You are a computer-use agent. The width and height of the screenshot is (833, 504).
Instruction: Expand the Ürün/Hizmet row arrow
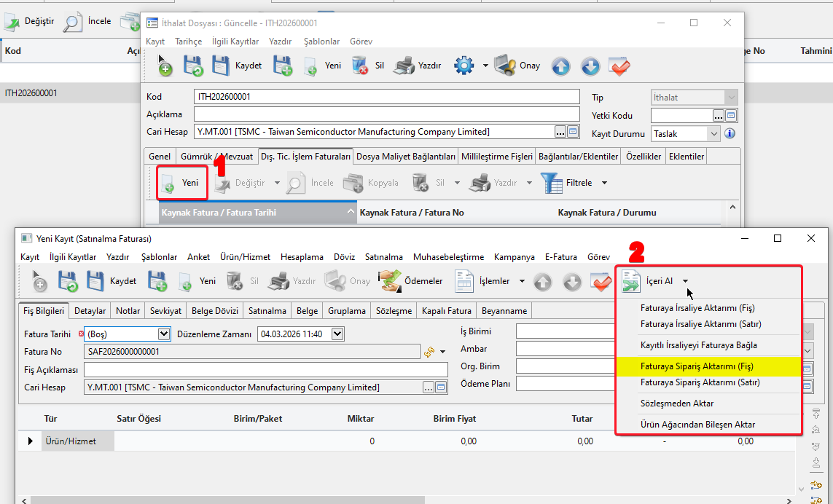click(x=31, y=441)
